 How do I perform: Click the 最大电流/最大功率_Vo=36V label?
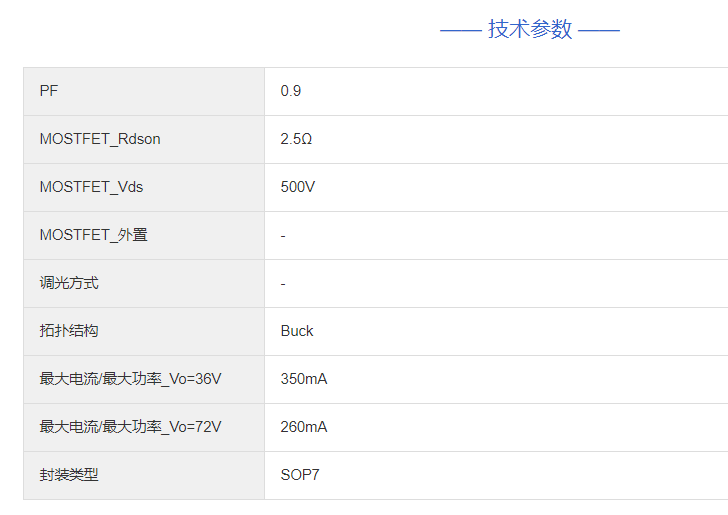130,379
